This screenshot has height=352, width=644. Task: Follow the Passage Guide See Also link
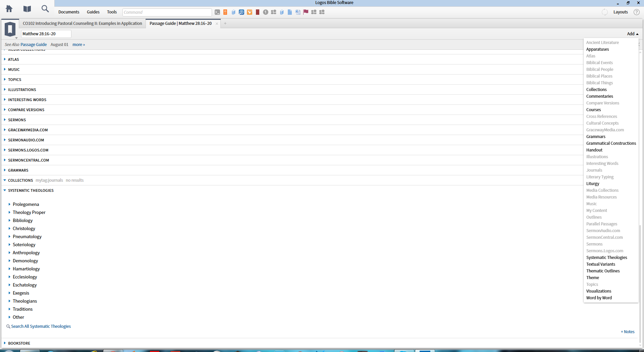point(34,45)
